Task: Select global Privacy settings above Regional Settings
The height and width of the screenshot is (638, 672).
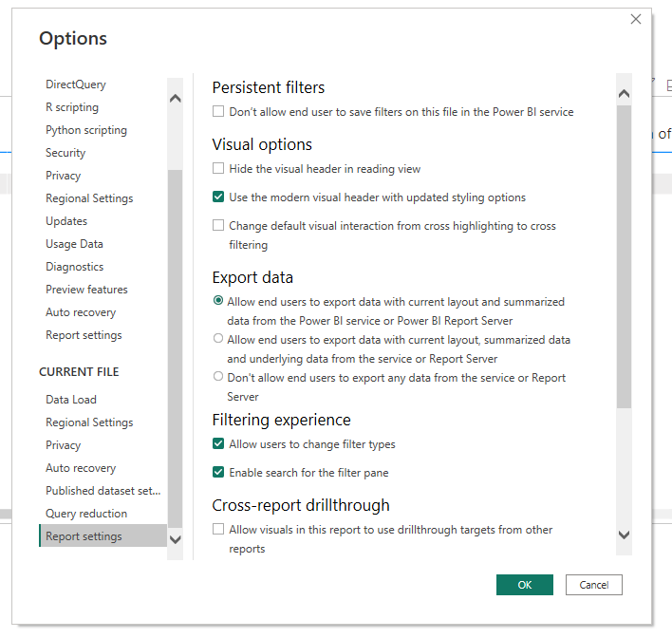Action: point(63,176)
